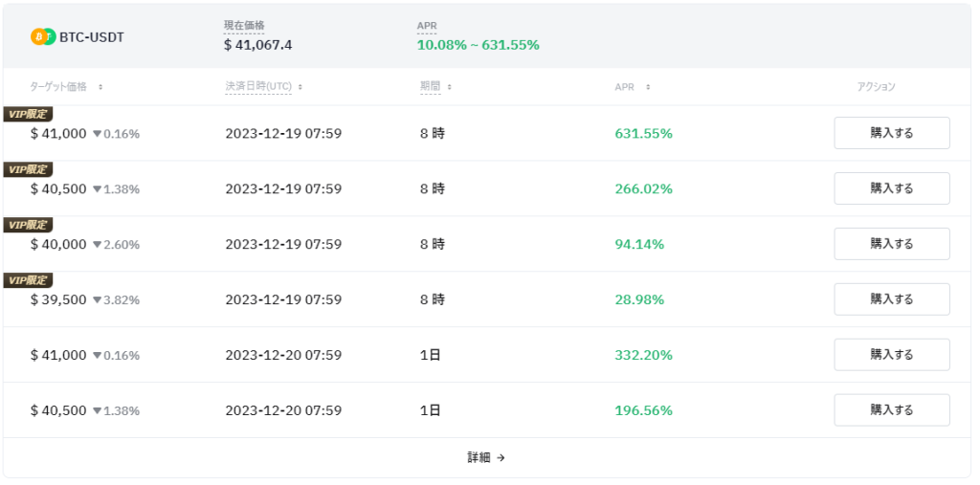Image resolution: width=980 pixels, height=485 pixels.
Task: Click the 決済日時(UTC) column header text
Action: tap(258, 87)
